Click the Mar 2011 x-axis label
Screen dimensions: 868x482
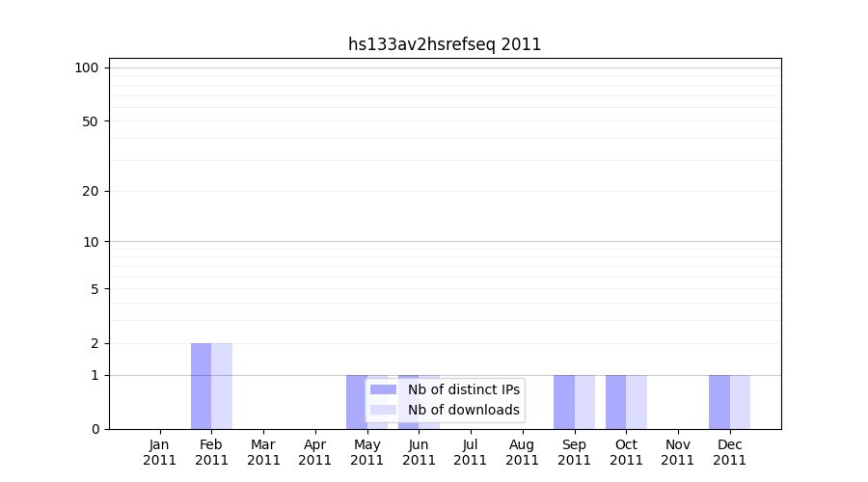tap(263, 452)
